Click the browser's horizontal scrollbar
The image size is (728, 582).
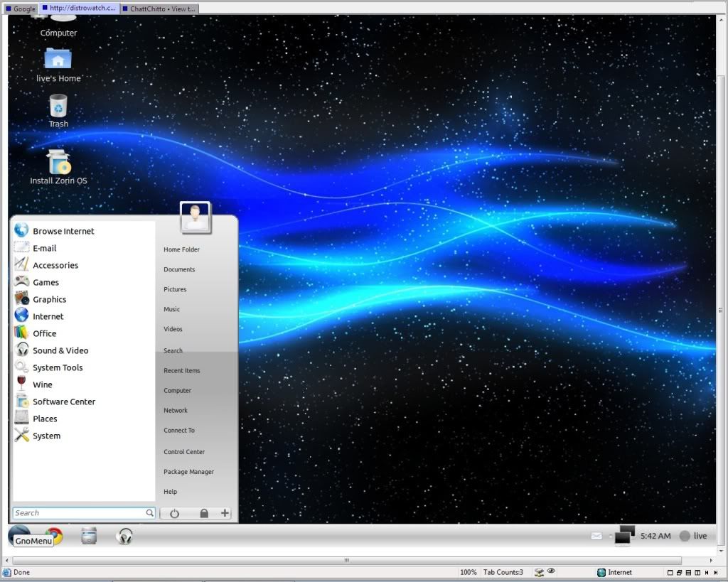pyautogui.click(x=347, y=560)
